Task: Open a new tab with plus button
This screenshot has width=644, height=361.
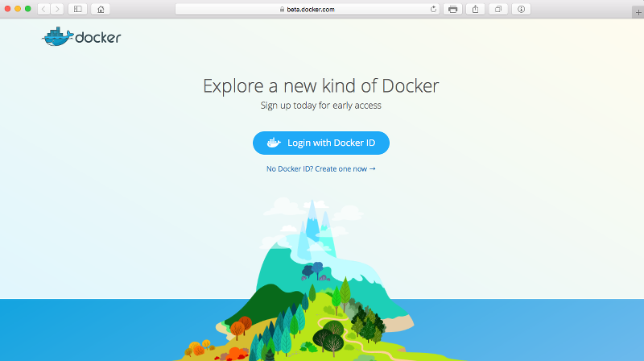Action: click(638, 12)
